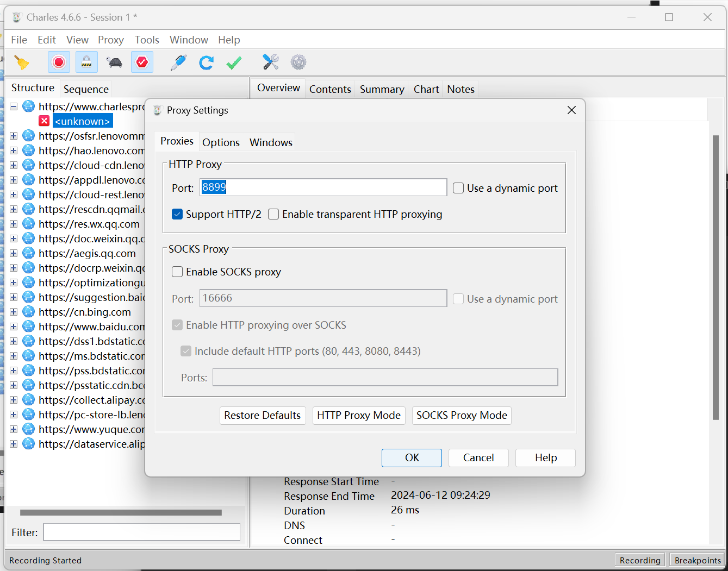The image size is (728, 571).
Task: Enable transparent HTTP proxying checkbox
Action: click(273, 214)
